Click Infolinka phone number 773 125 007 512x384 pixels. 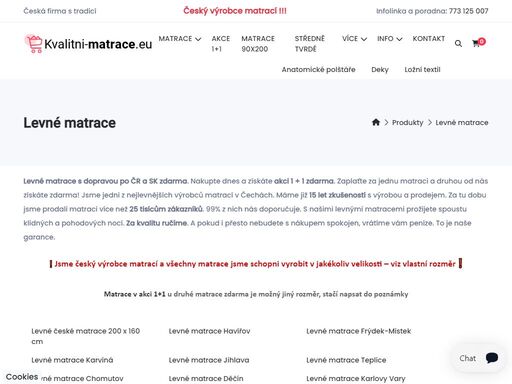(468, 11)
